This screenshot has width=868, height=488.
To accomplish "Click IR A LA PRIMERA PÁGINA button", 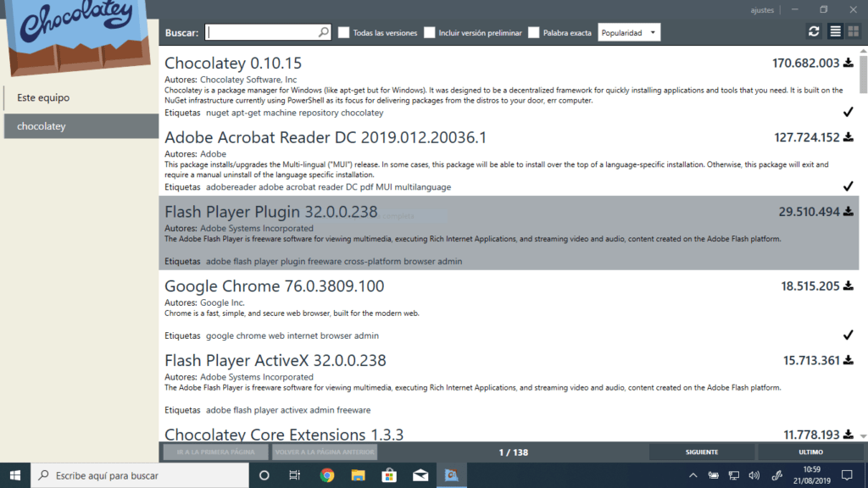I will (x=215, y=452).
